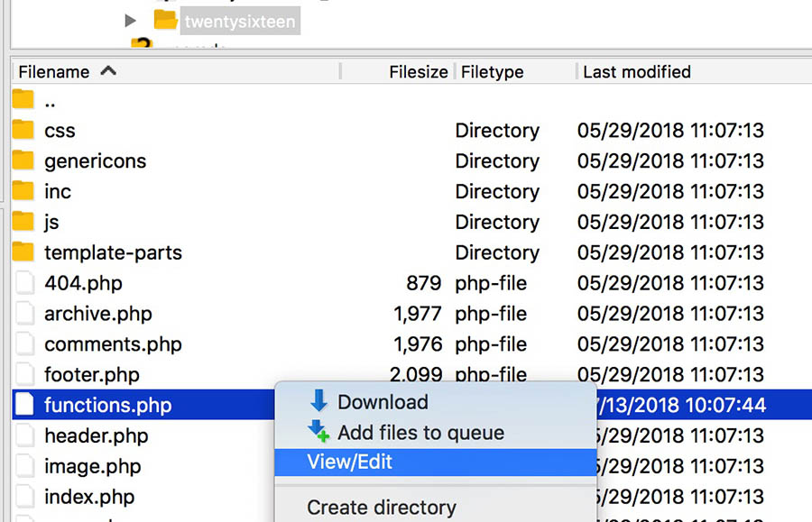Image resolution: width=812 pixels, height=522 pixels.
Task: Choose Download from the context menu
Action: tap(383, 402)
